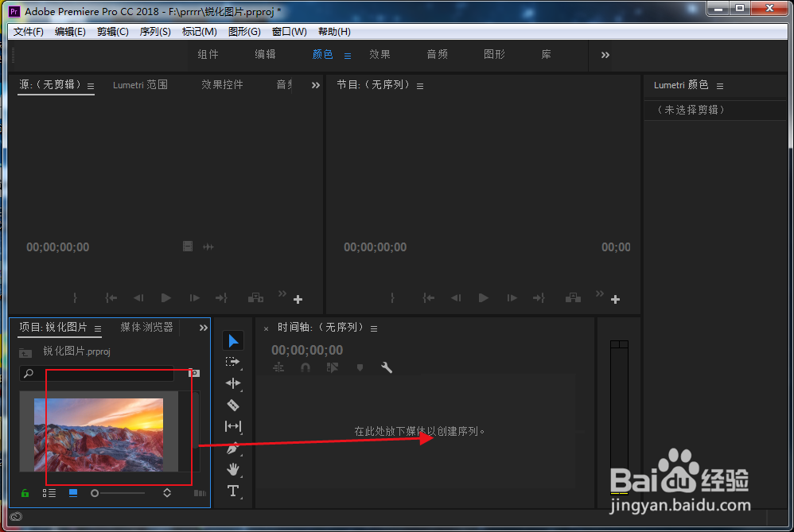794x532 pixels.
Task: Open the Lumetri 颜色 panel menu
Action: 719,85
